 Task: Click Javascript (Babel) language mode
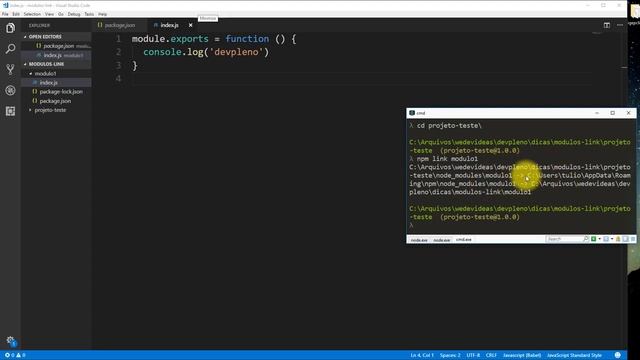click(522, 355)
